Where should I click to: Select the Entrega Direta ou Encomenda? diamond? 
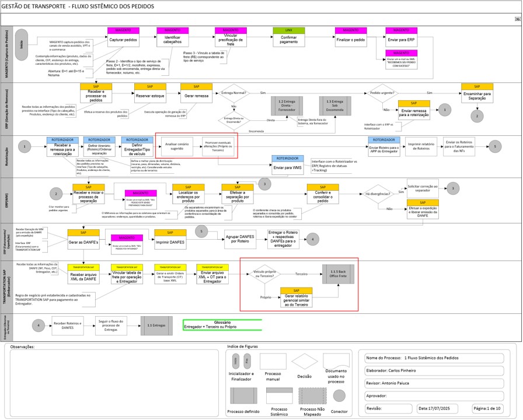233,120
